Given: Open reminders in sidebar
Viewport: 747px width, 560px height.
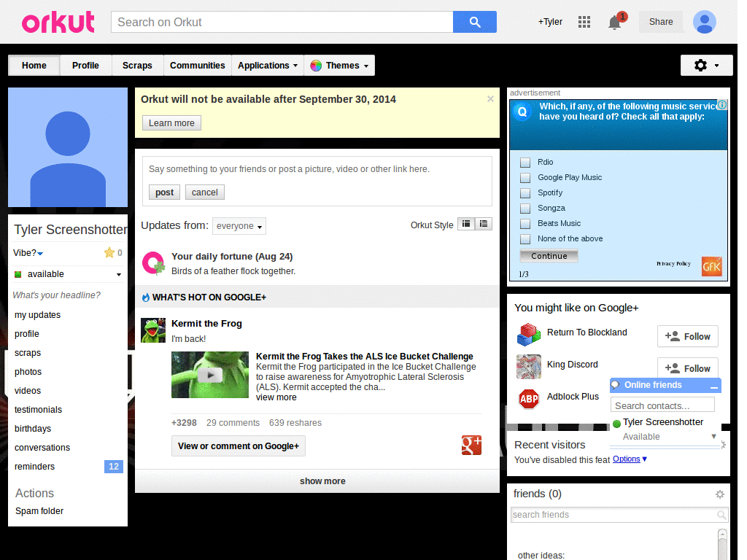Looking at the screenshot, I should [34, 467].
